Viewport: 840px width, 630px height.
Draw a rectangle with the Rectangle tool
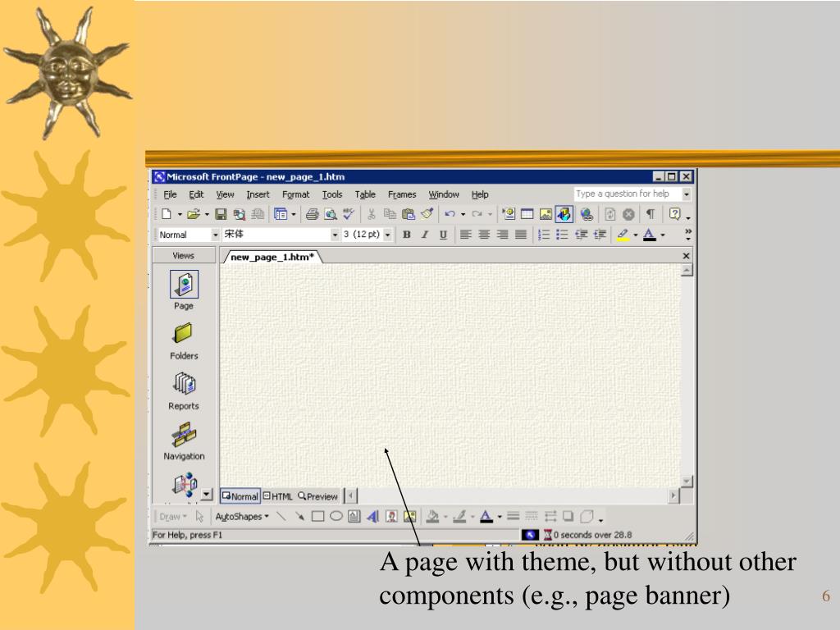(x=317, y=517)
